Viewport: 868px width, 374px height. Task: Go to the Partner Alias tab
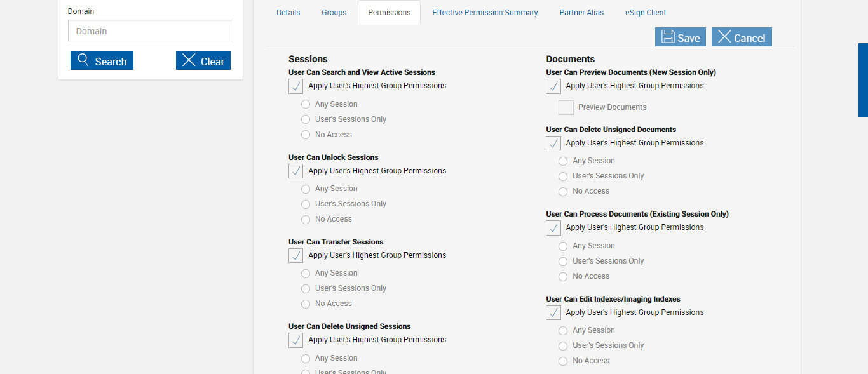coord(581,13)
